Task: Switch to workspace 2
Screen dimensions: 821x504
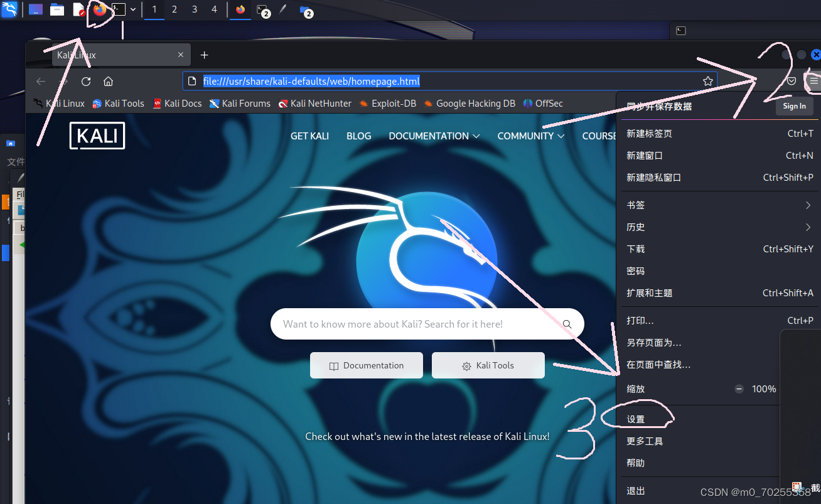Action: pyautogui.click(x=174, y=9)
